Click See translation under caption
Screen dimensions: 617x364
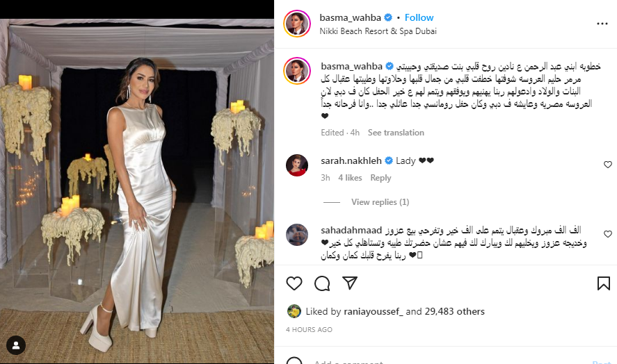tap(396, 133)
